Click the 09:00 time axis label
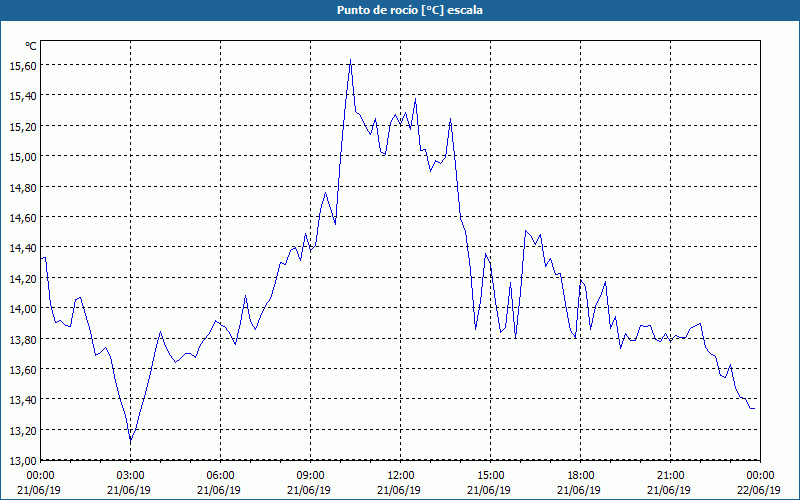This screenshot has width=800, height=500. (310, 476)
